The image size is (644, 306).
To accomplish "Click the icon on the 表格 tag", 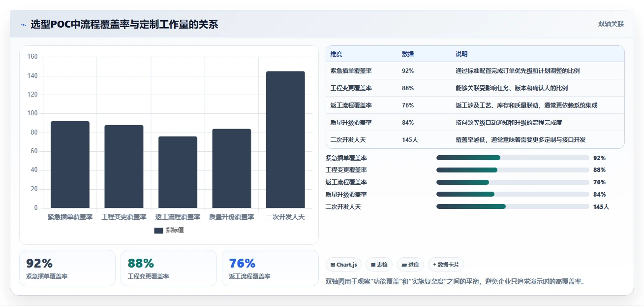I will tap(373, 265).
